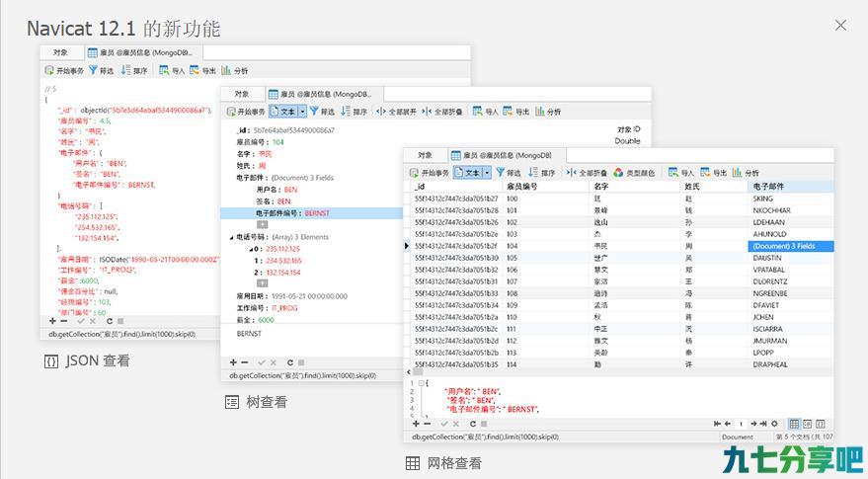This screenshot has width=868, height=479.
Task: Click 导入 import in tree view window
Action: [x=485, y=112]
